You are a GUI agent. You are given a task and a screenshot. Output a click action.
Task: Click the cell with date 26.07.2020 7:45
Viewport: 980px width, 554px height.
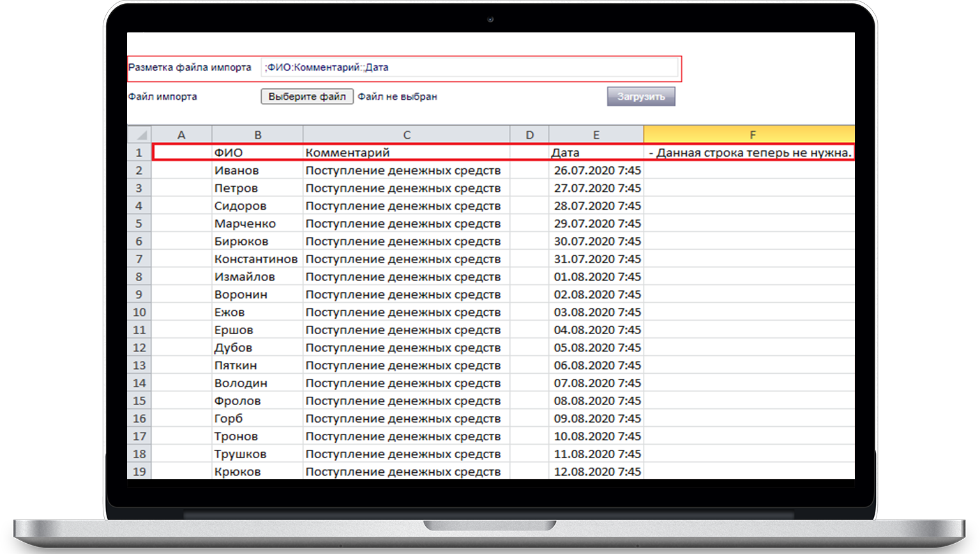596,171
